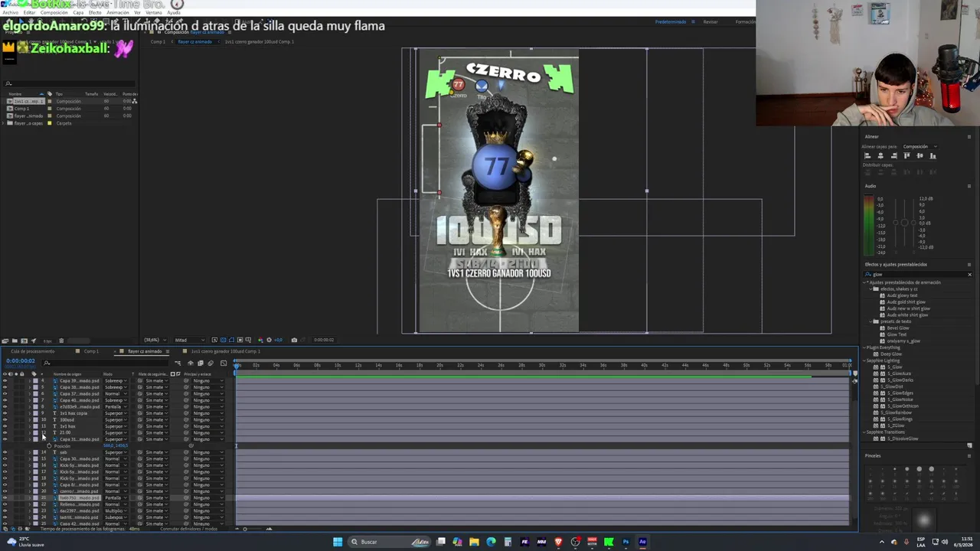Select the Deep Glow effect

891,354
